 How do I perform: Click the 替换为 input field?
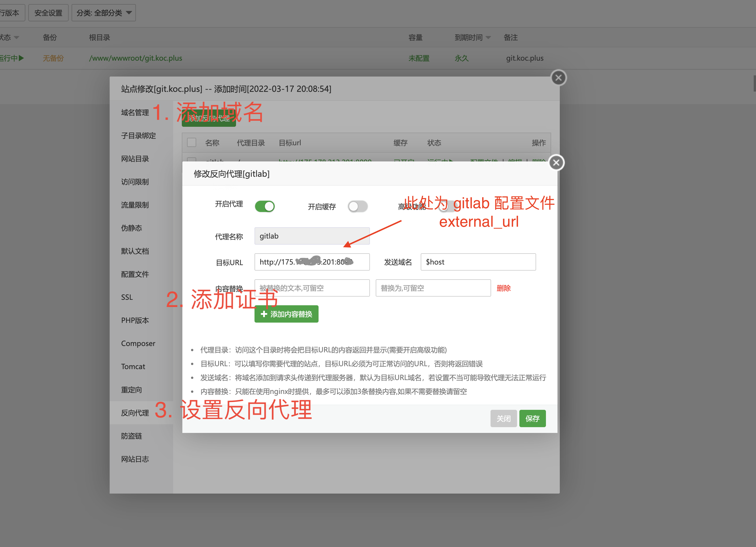pos(433,288)
